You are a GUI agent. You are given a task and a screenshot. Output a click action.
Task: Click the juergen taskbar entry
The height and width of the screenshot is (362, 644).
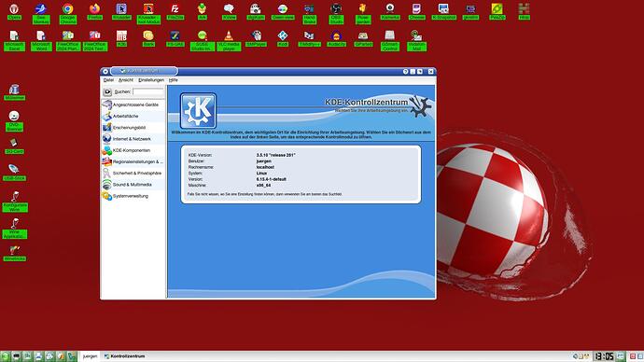90,356
